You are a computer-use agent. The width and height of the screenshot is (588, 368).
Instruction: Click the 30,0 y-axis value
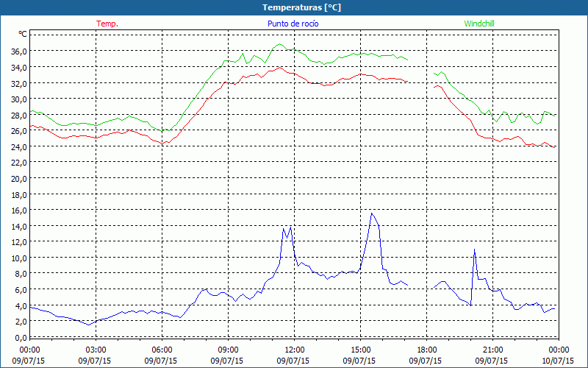click(x=18, y=99)
